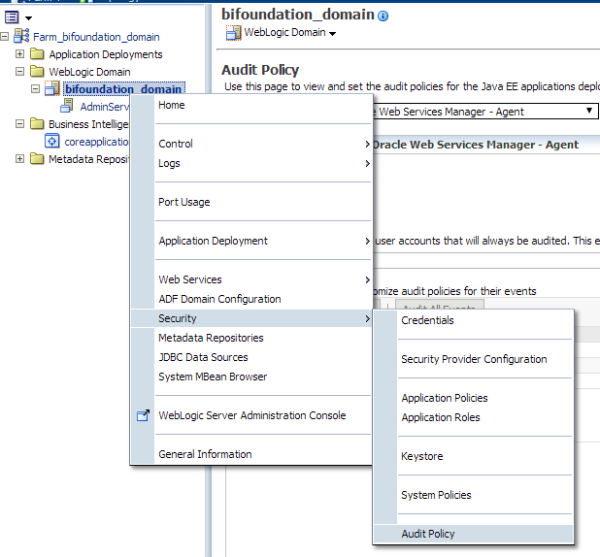This screenshot has width=600, height=557.
Task: Select the WebLogic Domain tree label
Action: (90, 72)
